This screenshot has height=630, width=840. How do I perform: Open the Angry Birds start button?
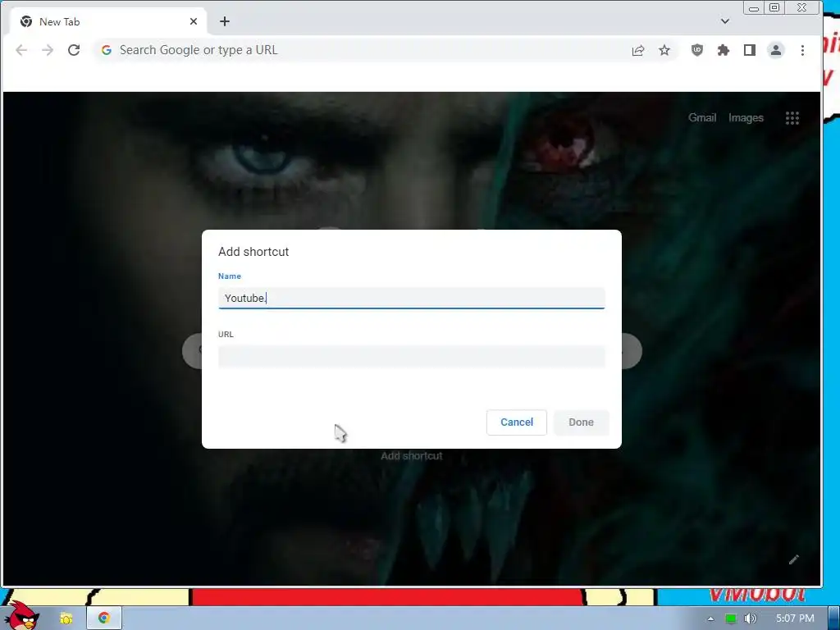(22, 615)
